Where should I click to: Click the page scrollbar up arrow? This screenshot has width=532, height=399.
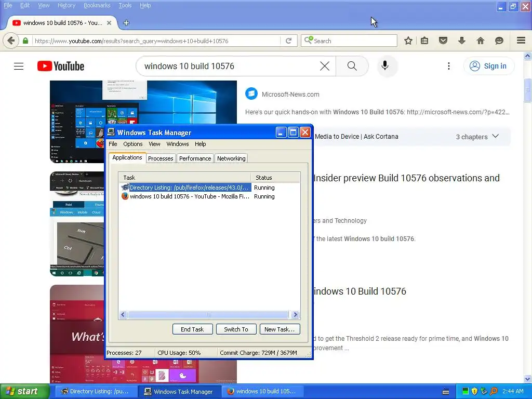[527, 56]
